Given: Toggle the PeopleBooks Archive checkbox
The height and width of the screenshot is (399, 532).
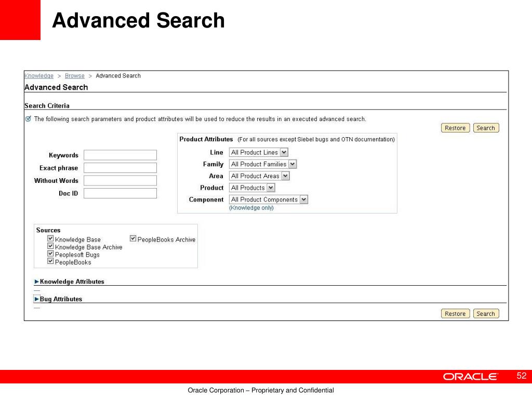Looking at the screenshot, I should (133, 238).
